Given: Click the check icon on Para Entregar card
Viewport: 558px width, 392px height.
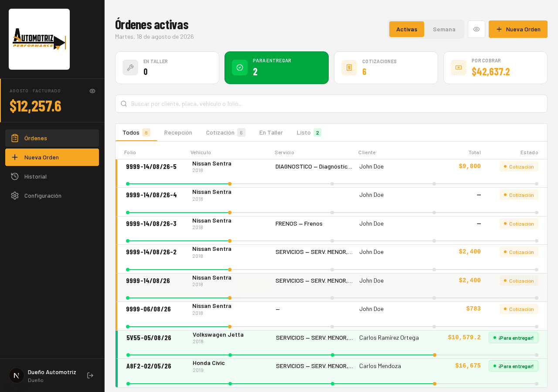Looking at the screenshot, I should [x=240, y=68].
